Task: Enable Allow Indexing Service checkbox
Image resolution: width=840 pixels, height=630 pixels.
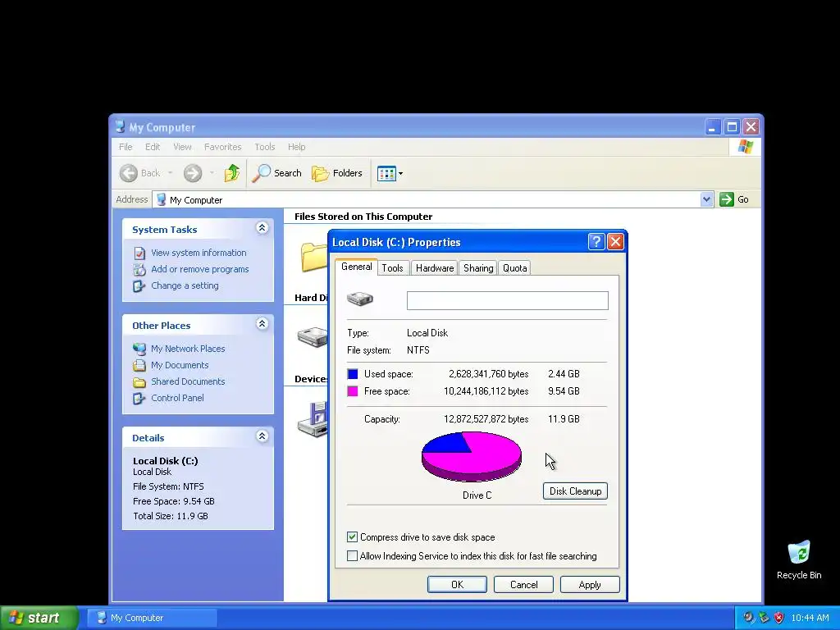Action: 352,556
